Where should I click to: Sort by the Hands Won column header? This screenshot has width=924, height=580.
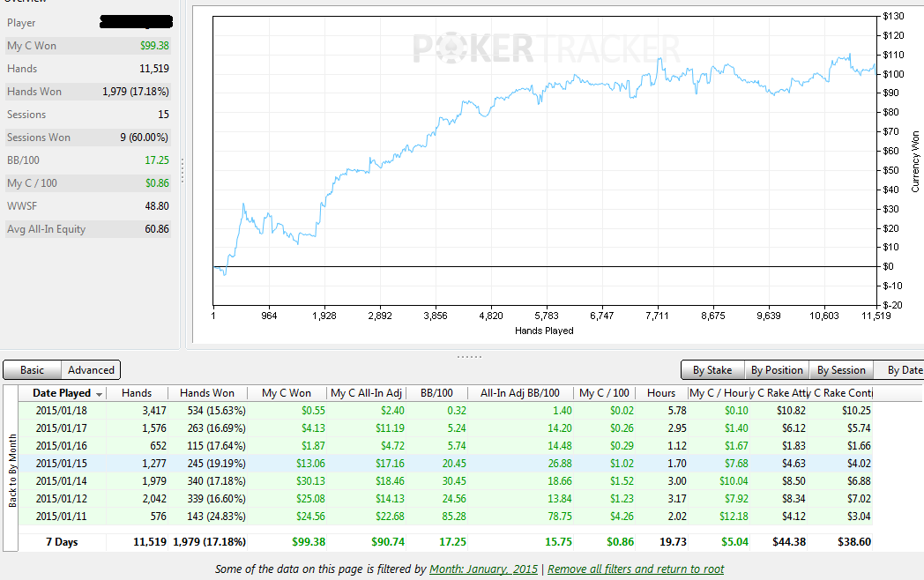207,393
